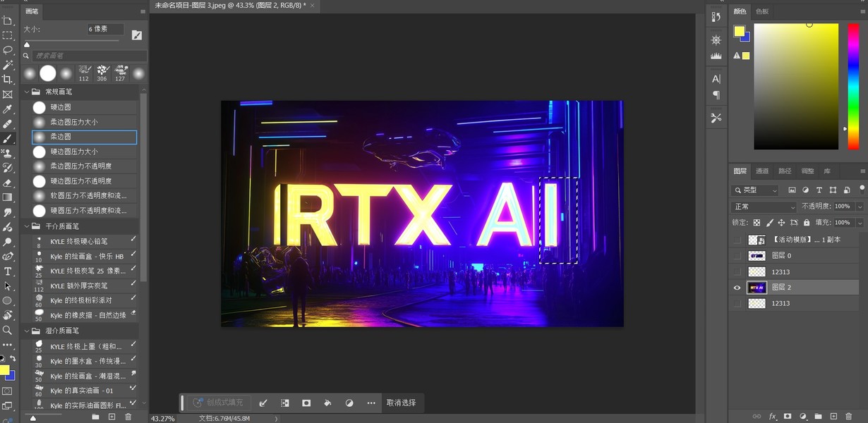Create new adjustment layer icon
Screen dimensions: 868x423
[x=803, y=417]
